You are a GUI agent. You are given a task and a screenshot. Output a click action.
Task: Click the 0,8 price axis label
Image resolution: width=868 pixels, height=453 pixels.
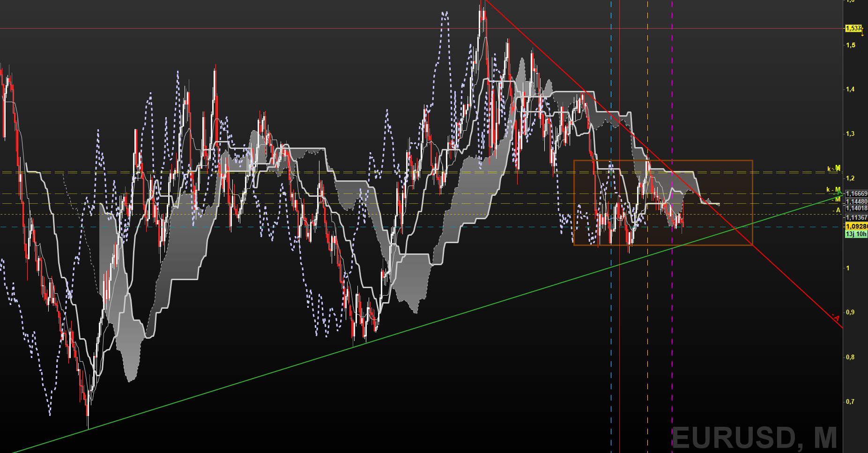[851, 357]
